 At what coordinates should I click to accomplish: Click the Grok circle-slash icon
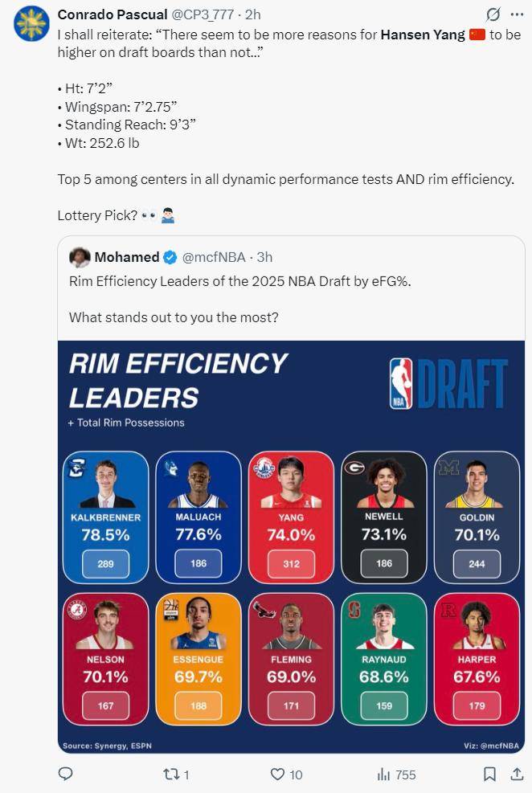pos(493,14)
